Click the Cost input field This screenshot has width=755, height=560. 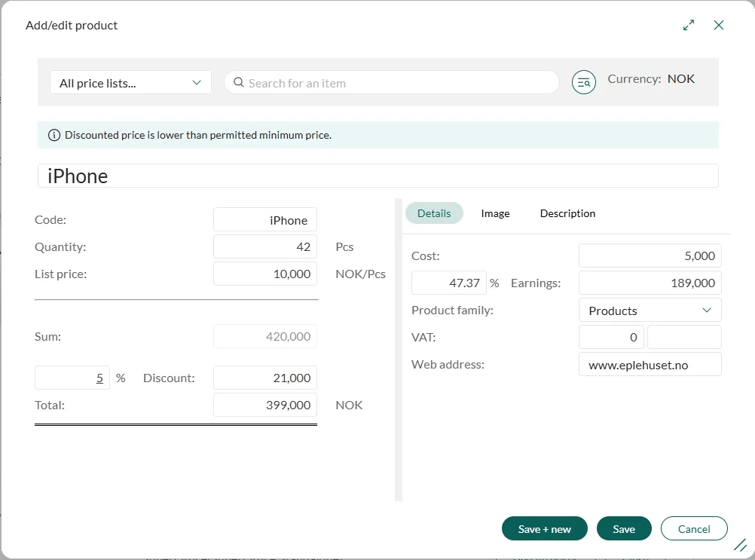(650, 256)
